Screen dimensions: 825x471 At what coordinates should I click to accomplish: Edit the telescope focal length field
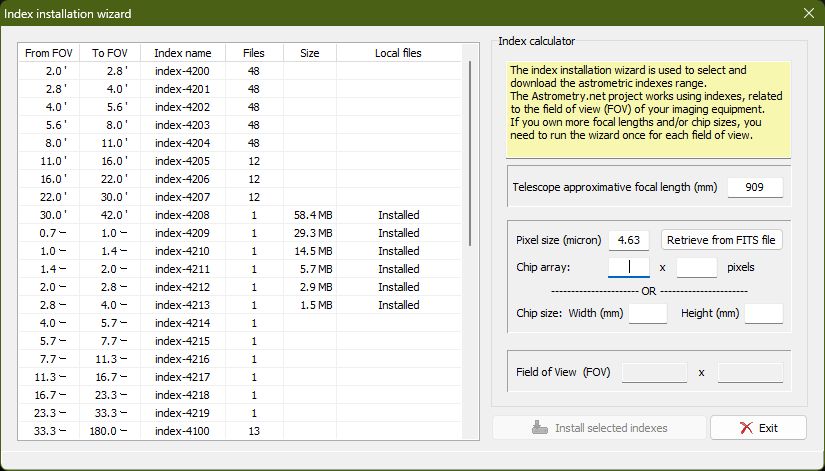(x=755, y=188)
